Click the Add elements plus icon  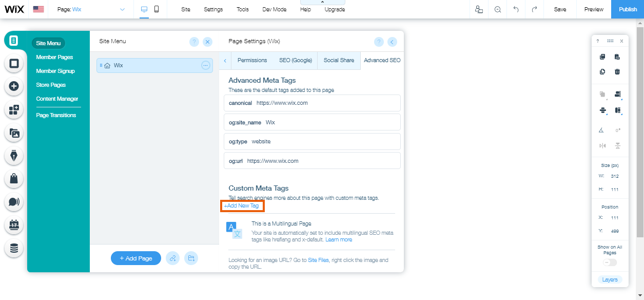coord(14,86)
